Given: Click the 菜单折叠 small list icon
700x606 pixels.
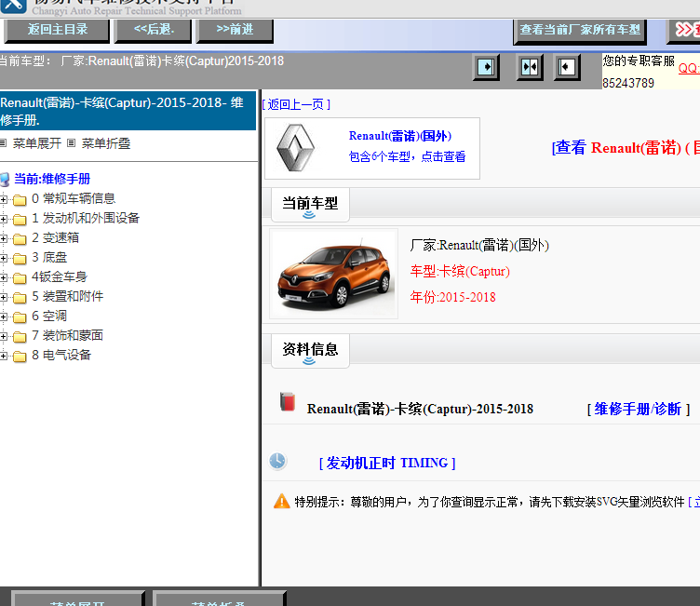Looking at the screenshot, I should [71, 143].
